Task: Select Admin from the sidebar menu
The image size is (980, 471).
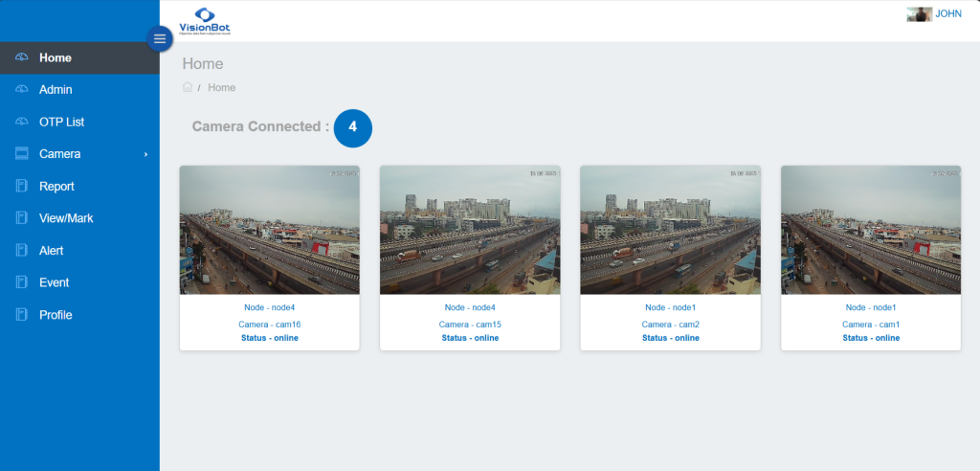Action: point(56,90)
